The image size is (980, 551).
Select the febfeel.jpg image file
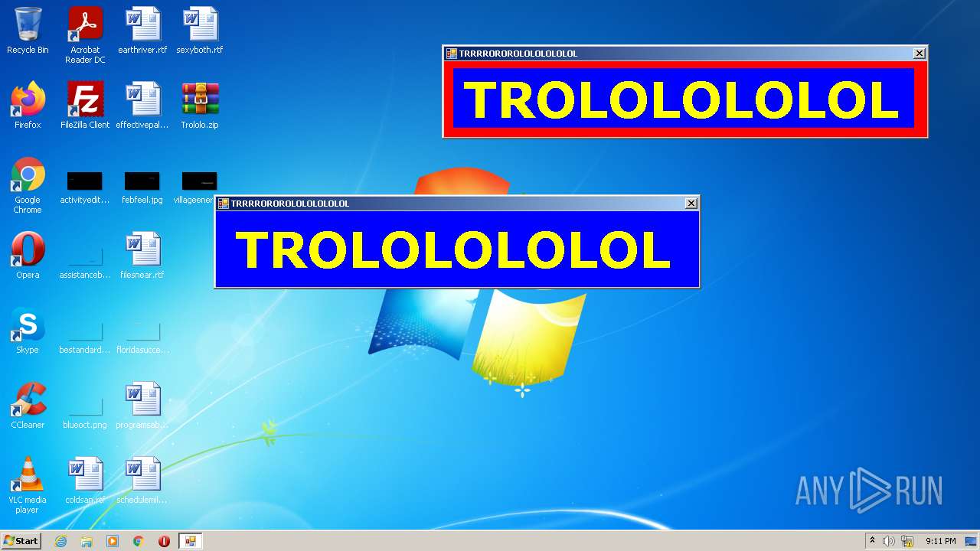pos(142,187)
